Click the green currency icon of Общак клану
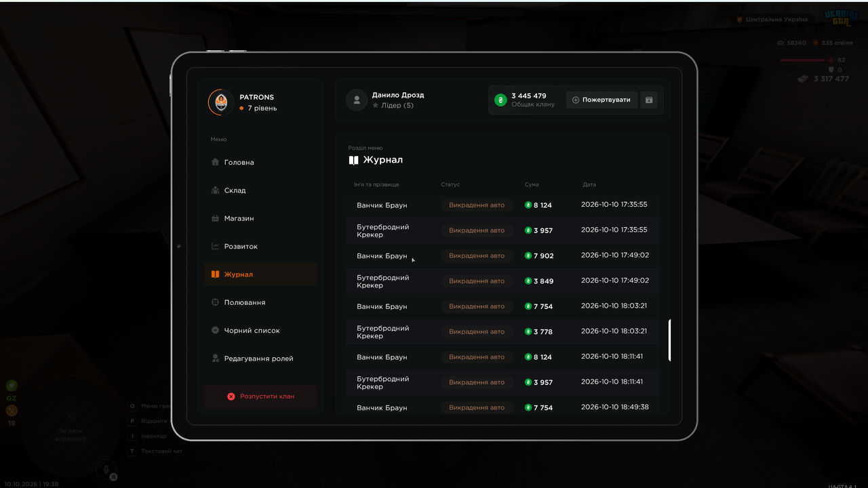The image size is (868, 488). (x=500, y=100)
